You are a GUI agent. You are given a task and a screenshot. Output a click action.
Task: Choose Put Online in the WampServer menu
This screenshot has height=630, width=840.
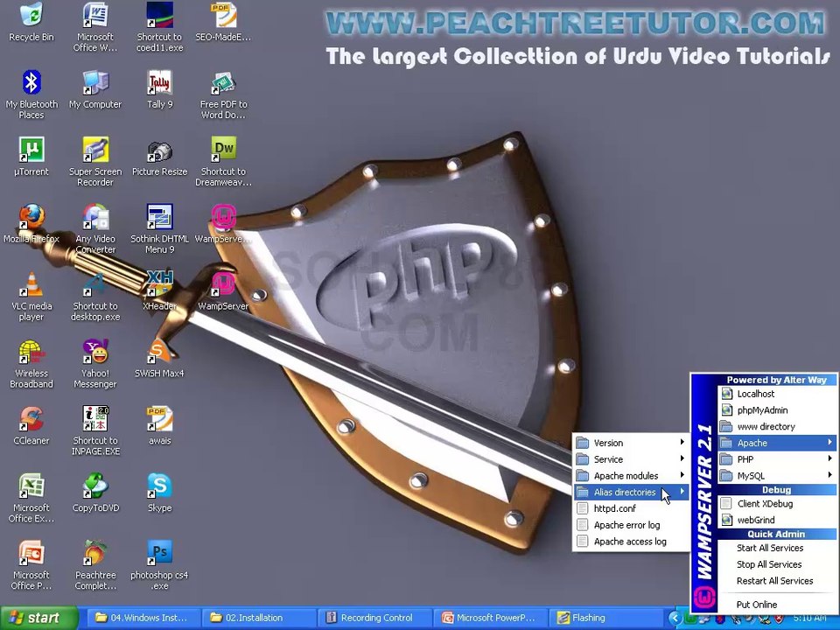(777, 605)
